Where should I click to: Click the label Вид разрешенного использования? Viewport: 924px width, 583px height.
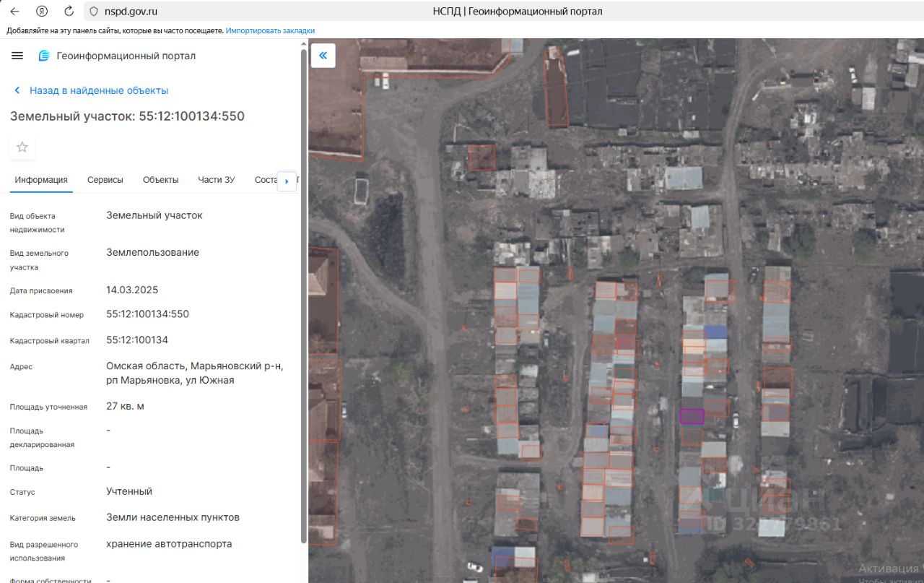coord(44,551)
